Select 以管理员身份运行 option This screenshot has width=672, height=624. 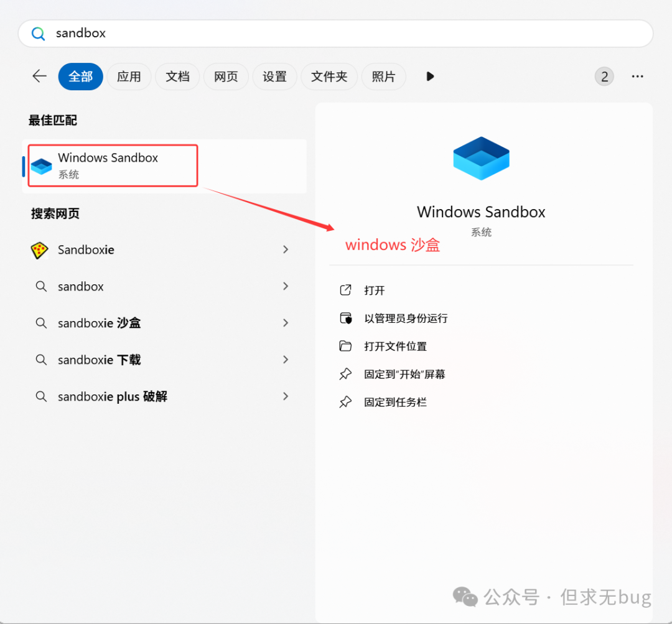point(406,319)
